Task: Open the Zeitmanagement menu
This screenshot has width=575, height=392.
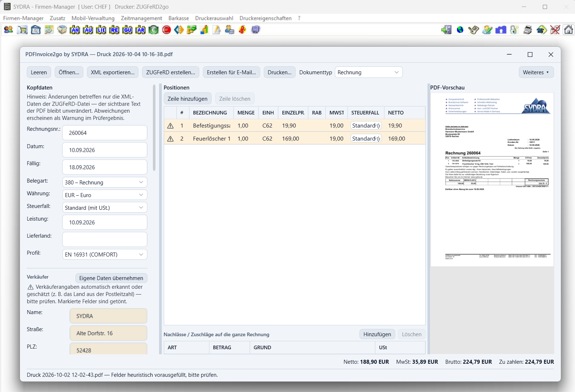Action: [x=141, y=18]
